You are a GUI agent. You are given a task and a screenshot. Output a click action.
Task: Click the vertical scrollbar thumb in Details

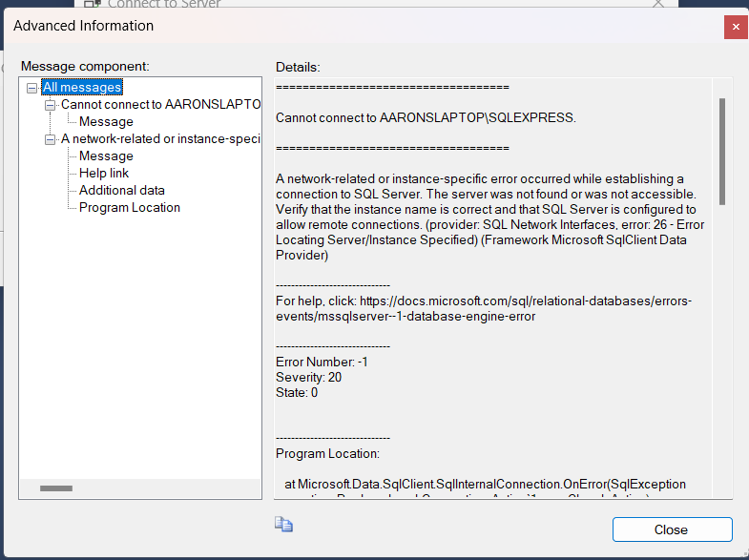pyautogui.click(x=722, y=152)
